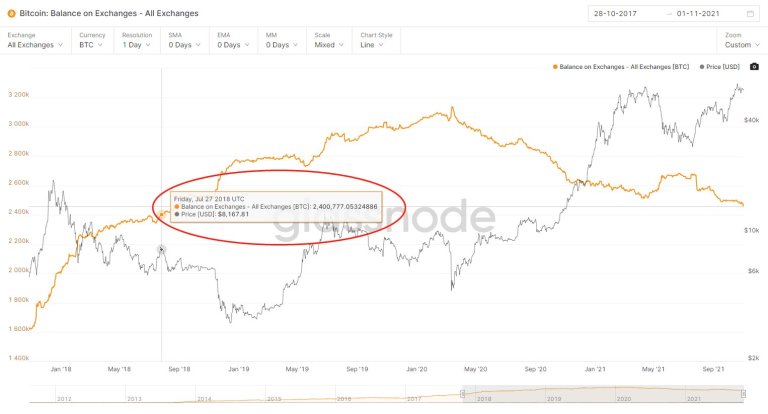Open the EMA 0 Days dropdown

pos(233,40)
